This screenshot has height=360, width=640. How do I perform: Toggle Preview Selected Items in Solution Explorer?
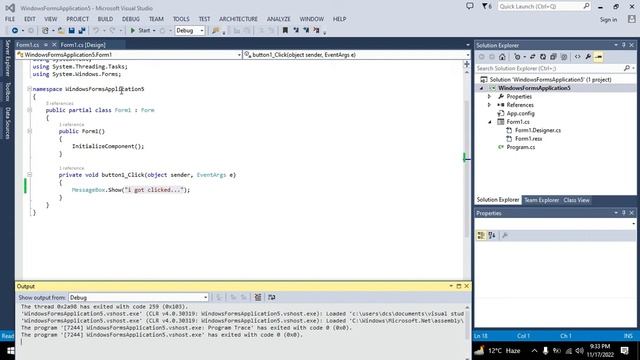point(599,57)
